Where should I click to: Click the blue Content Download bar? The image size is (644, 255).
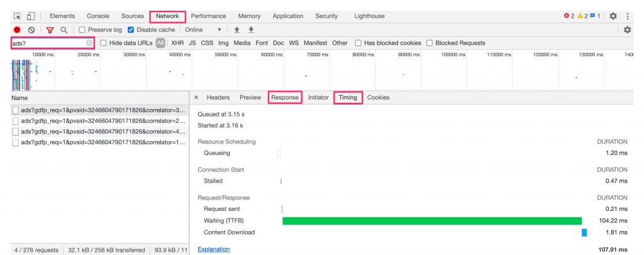pos(584,232)
